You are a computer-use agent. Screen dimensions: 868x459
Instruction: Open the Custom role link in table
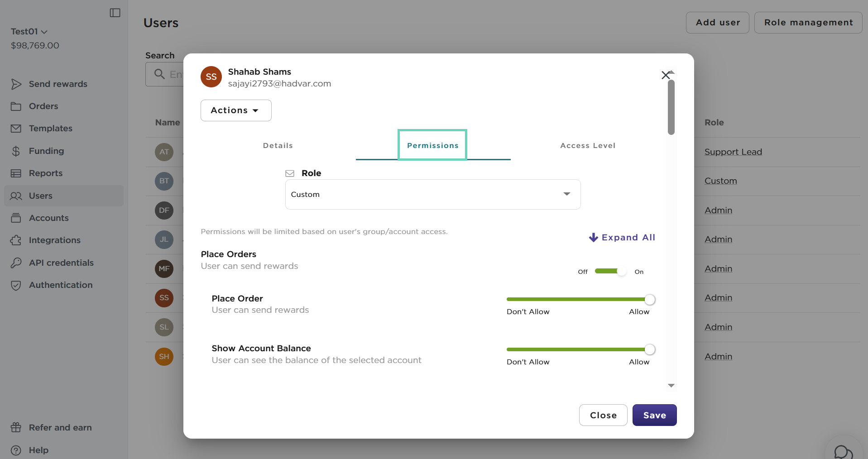click(x=720, y=181)
